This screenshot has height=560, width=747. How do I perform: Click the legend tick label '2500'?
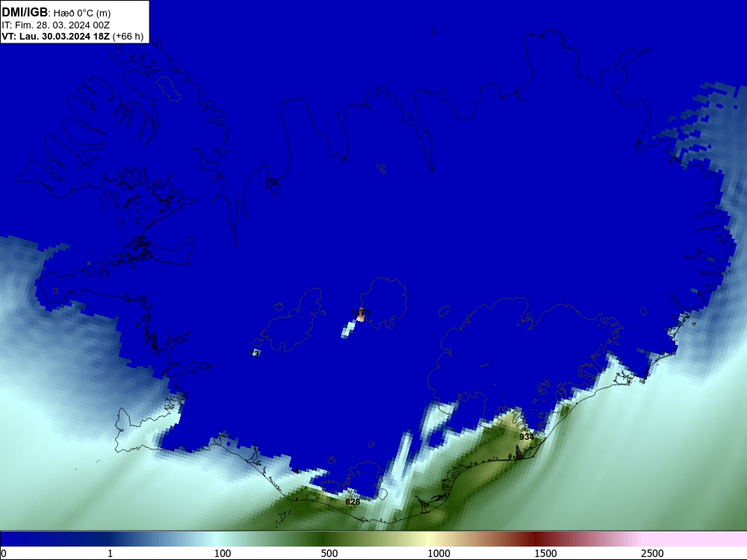tap(652, 553)
